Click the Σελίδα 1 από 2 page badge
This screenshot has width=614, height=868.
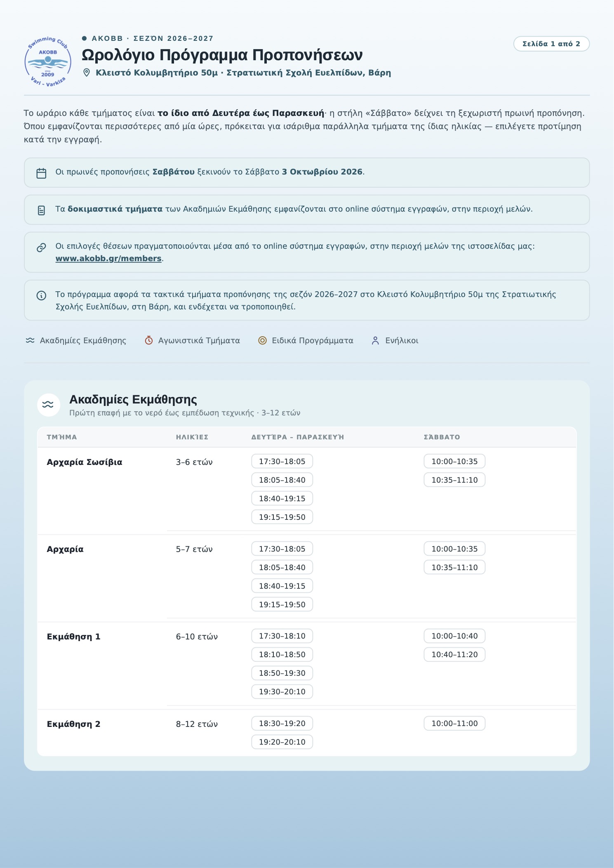tap(551, 44)
